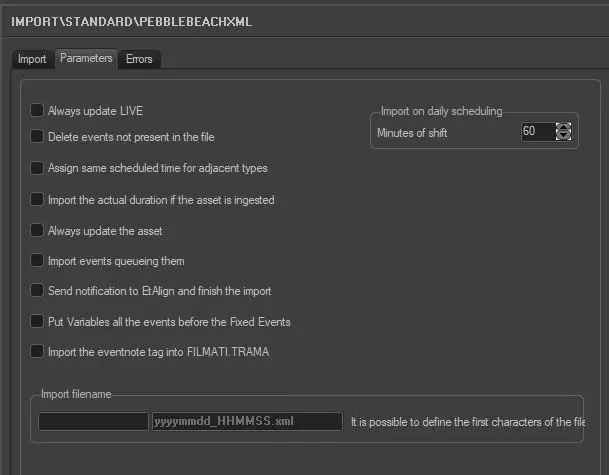Switch to the Import tab
Screen dimensions: 609x475
(x=32, y=60)
